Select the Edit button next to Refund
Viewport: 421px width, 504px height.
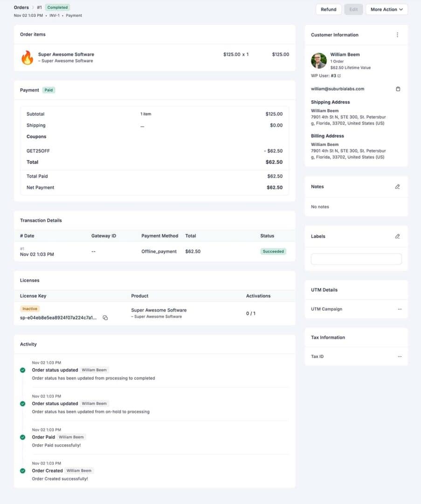(x=353, y=9)
